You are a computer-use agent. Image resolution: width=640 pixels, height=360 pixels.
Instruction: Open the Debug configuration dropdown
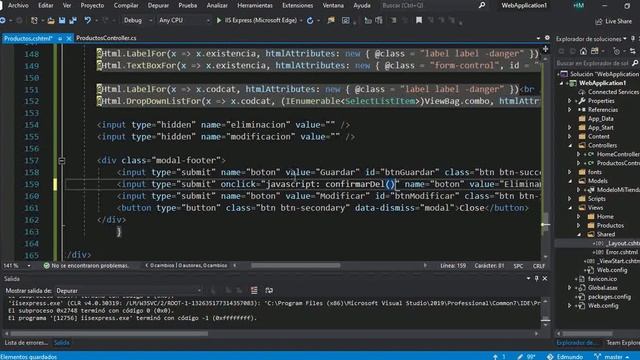(x=137, y=20)
